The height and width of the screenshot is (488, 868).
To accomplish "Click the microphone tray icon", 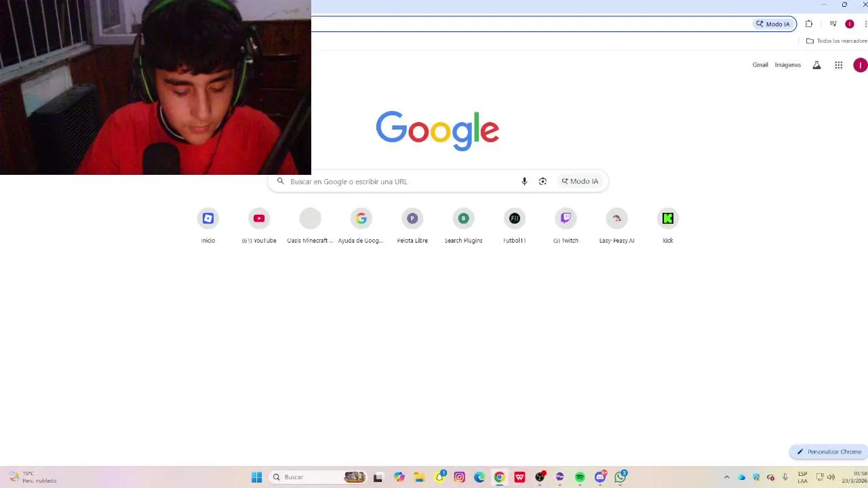I will tap(785, 477).
